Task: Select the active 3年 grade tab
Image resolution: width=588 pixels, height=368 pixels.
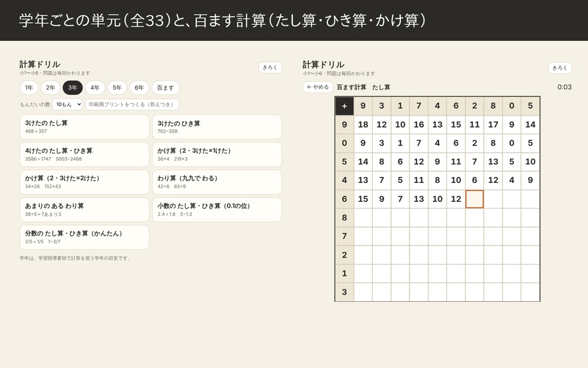Action: coord(73,88)
